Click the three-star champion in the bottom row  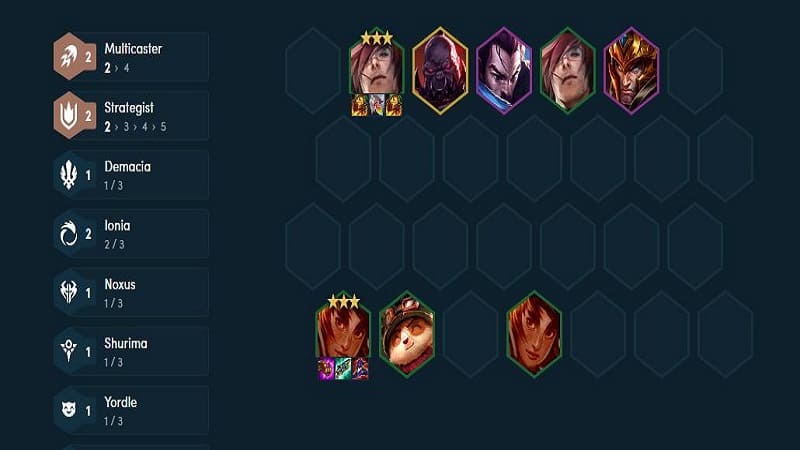pyautogui.click(x=343, y=327)
